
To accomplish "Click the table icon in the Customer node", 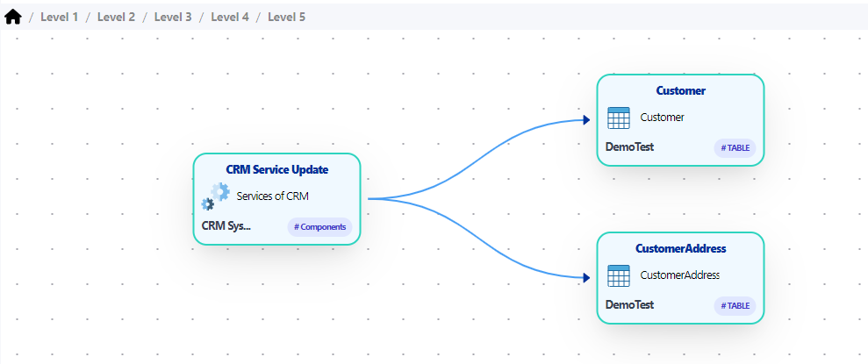I will pyautogui.click(x=619, y=118).
